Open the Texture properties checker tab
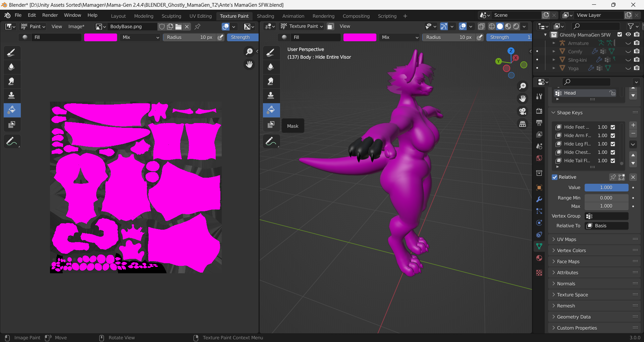Image resolution: width=644 pixels, height=342 pixels. click(539, 273)
